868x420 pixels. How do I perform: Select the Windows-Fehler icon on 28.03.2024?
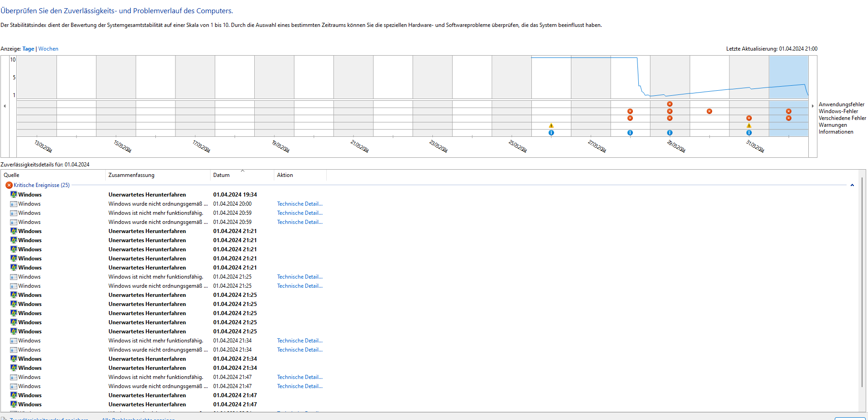(630, 111)
